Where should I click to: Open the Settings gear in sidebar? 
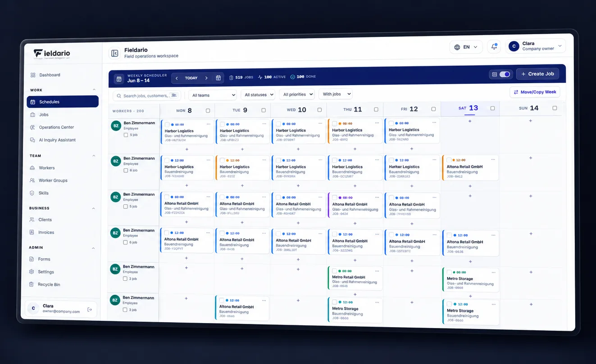coord(32,271)
